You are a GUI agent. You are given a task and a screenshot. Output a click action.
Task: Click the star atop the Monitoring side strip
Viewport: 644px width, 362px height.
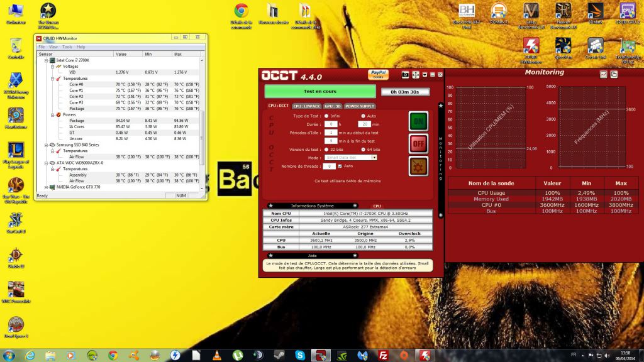[x=441, y=106]
